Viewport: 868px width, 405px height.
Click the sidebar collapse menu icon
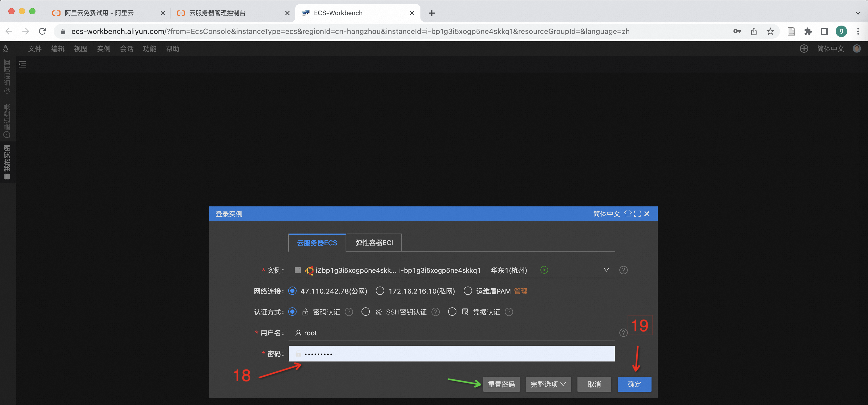22,64
